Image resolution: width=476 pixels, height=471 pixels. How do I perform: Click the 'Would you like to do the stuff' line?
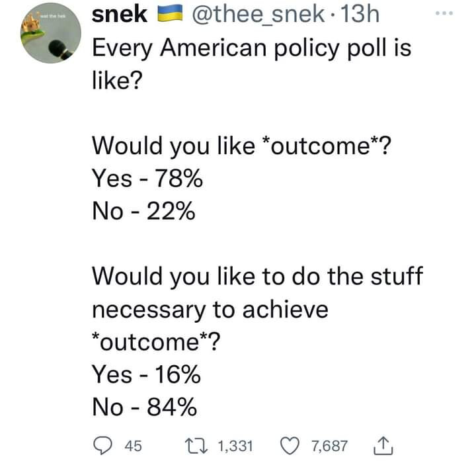[x=257, y=275]
